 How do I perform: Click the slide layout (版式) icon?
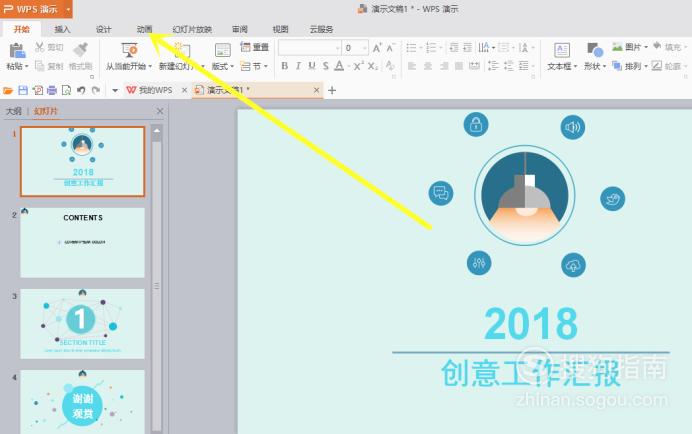(222, 50)
